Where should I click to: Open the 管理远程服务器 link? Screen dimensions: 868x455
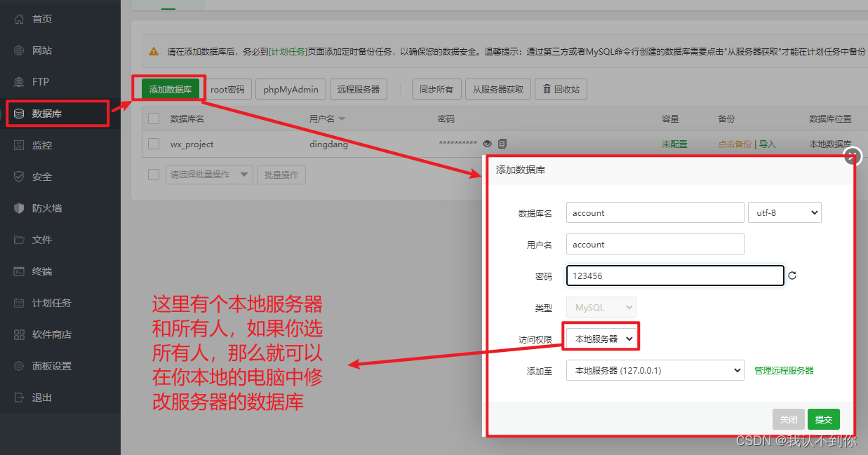[x=784, y=370]
